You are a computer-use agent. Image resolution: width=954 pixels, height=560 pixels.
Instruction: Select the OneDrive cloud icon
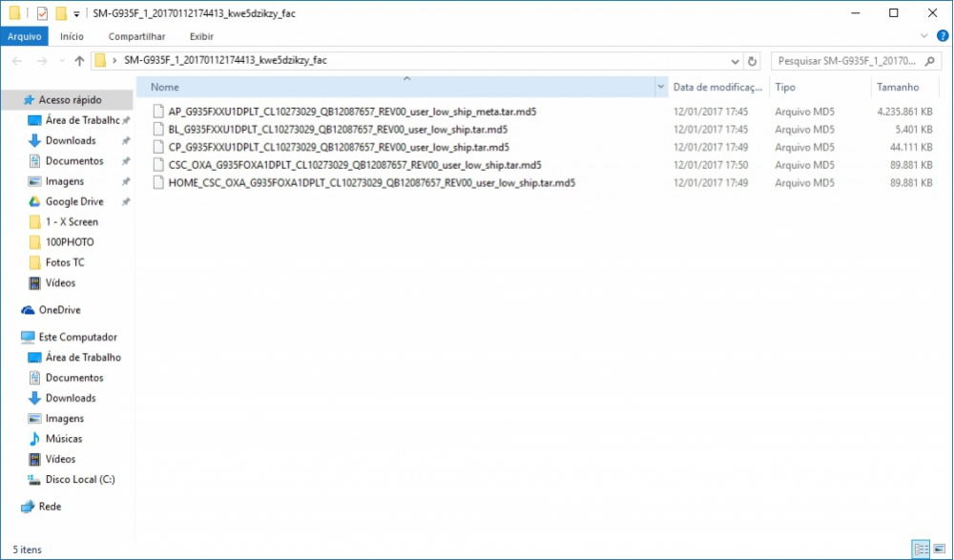(29, 310)
